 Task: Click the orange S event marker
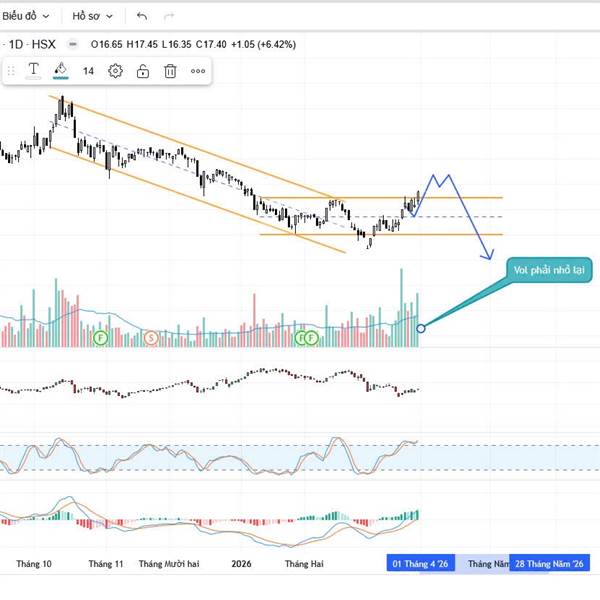tap(151, 338)
